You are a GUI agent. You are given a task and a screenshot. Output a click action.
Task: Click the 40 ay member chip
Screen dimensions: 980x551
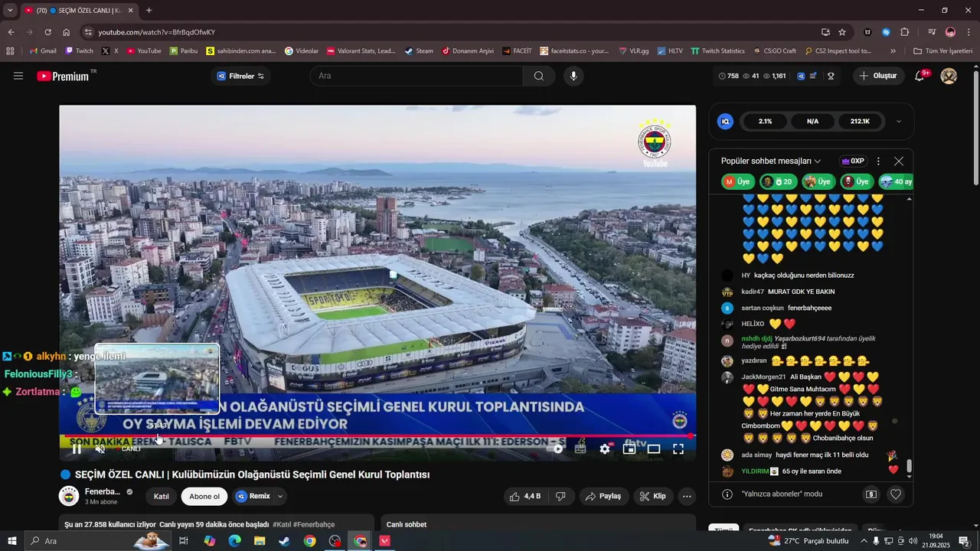tap(896, 181)
